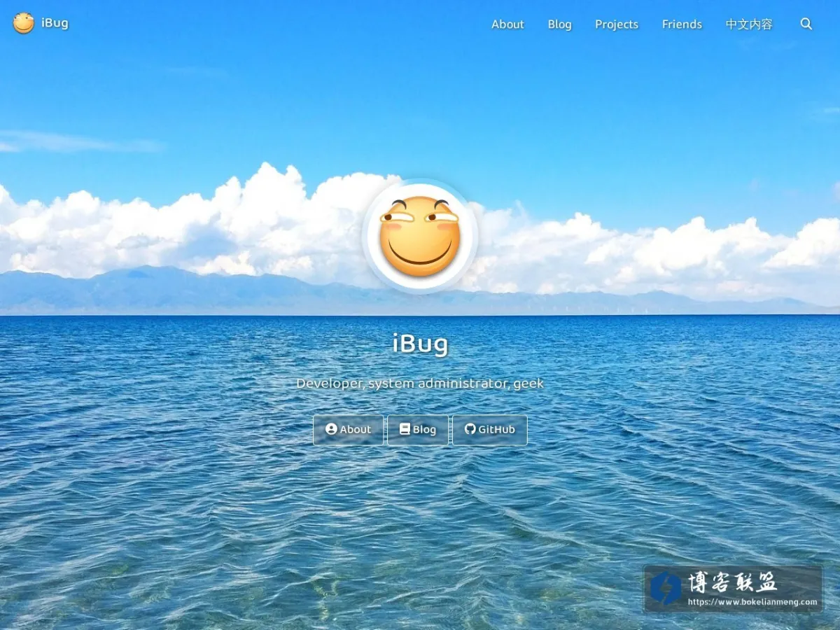Click the 'Developer, system administrator, geek' tagline
840x630 pixels.
420,384
